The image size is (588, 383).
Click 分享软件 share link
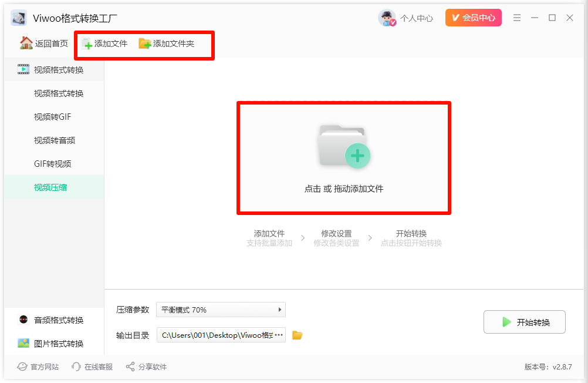click(x=146, y=367)
